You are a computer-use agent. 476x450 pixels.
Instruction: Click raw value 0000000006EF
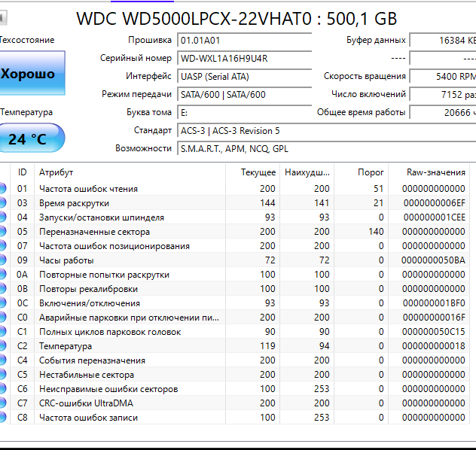(x=435, y=203)
